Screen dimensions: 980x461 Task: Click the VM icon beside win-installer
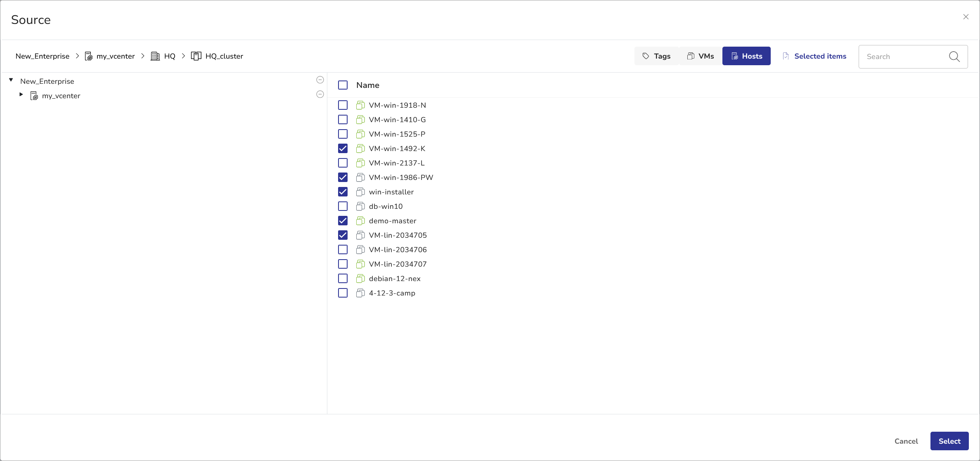click(360, 192)
